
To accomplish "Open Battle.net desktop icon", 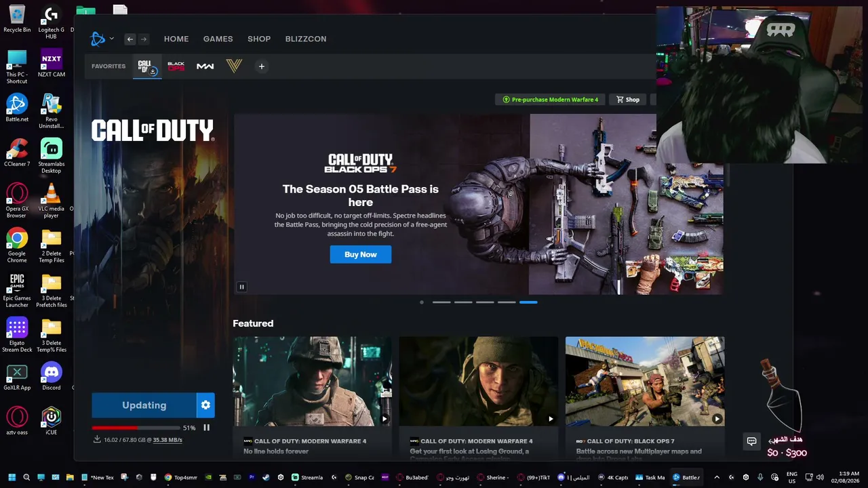I will tap(17, 108).
